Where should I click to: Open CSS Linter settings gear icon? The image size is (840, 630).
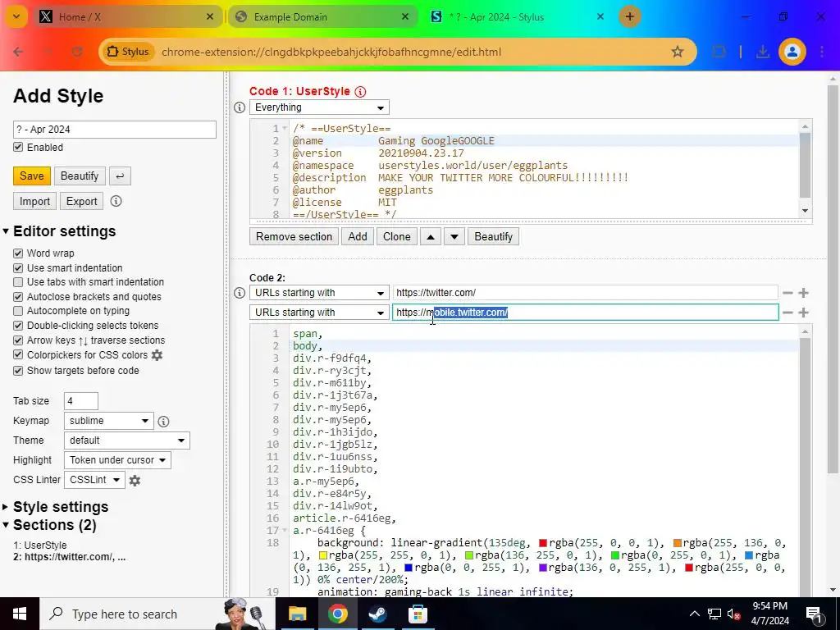pyautogui.click(x=135, y=481)
